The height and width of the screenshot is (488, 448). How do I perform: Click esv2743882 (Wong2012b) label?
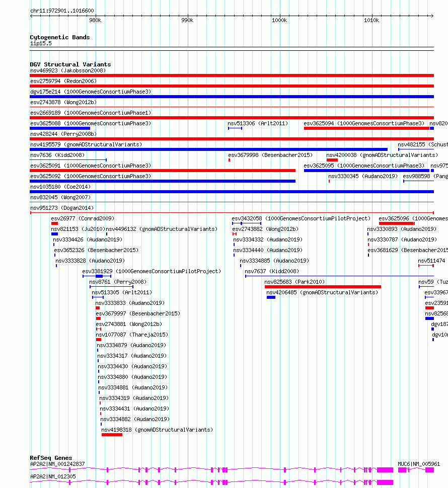point(265,229)
